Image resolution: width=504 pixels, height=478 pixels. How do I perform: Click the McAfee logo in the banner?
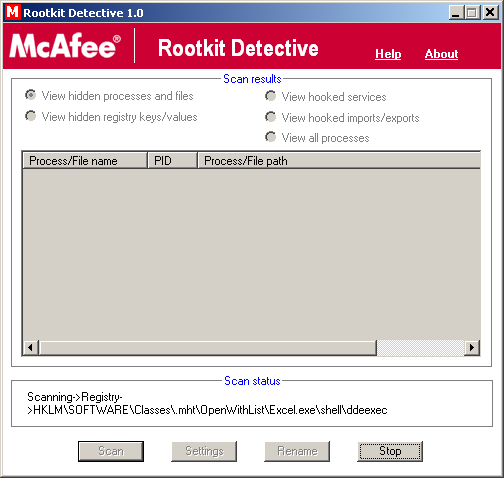pyautogui.click(x=65, y=46)
